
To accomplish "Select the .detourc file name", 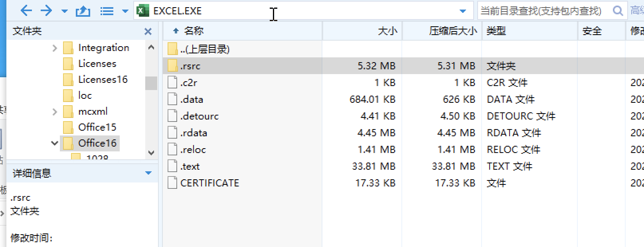I will [199, 116].
